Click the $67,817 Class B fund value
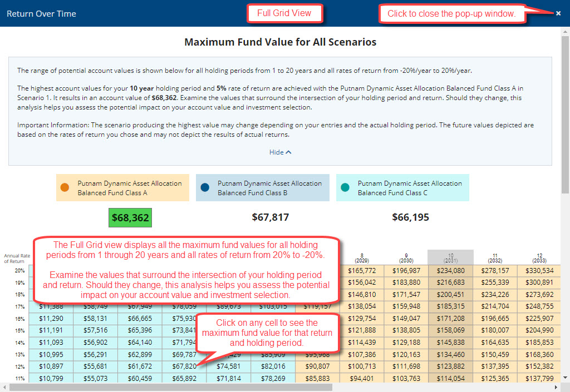The width and height of the screenshot is (570, 392). tap(270, 217)
